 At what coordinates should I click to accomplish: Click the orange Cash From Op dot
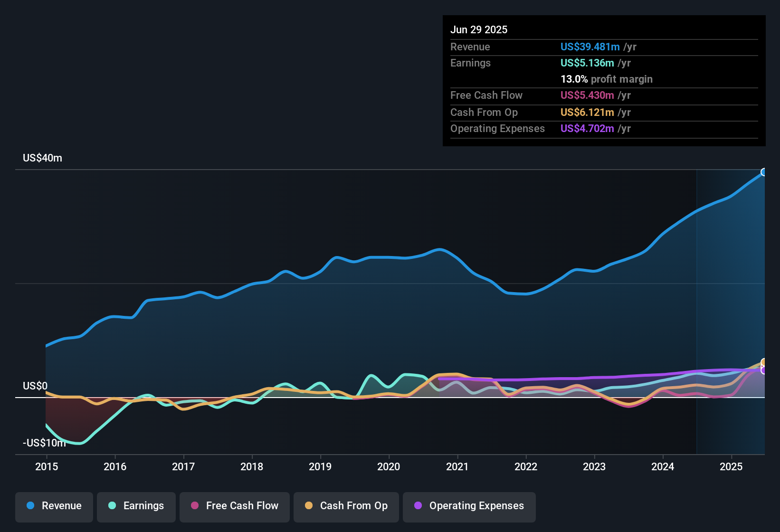309,505
